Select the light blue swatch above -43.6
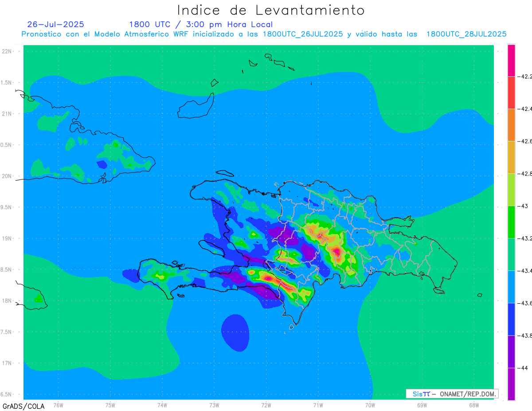Image resolution: width=532 pixels, height=411 pixels. point(511,287)
